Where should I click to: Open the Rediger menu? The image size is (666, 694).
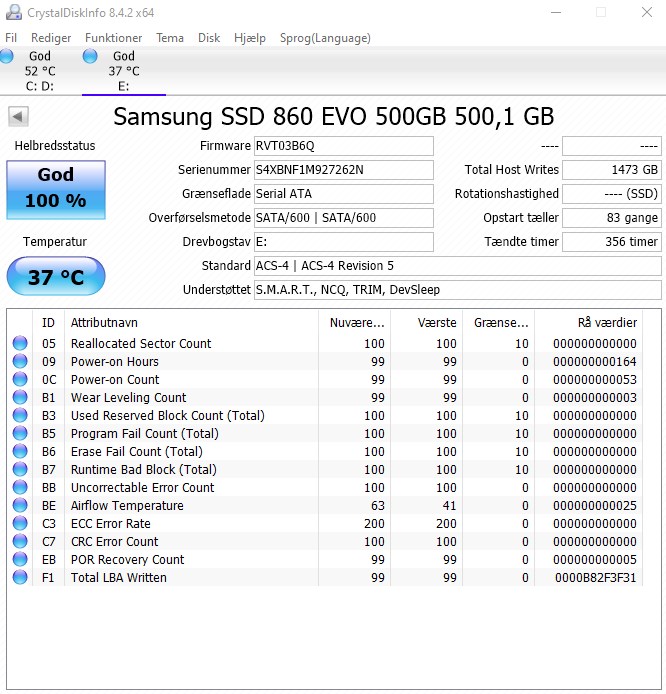point(51,38)
